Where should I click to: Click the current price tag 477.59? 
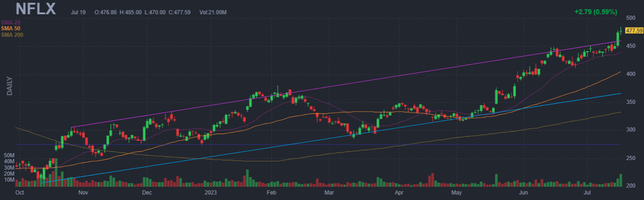click(x=634, y=30)
